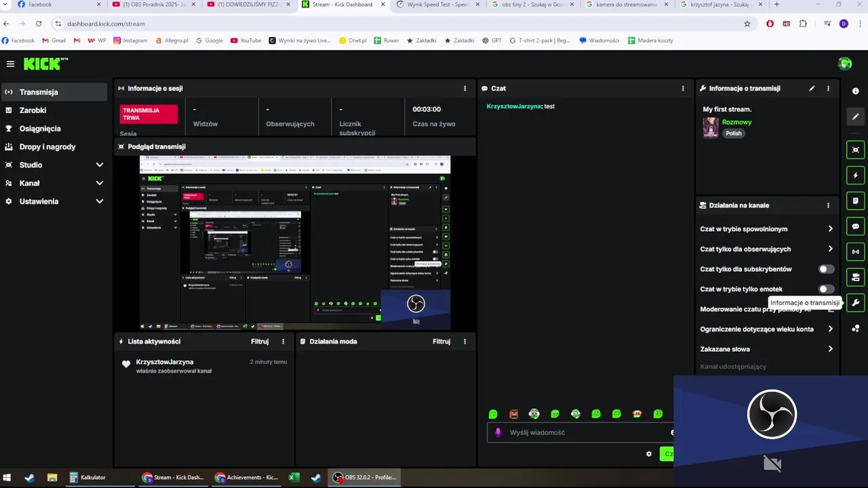Click the broadcast signal icon in right sidebar
Viewport: 868px width, 488px height.
click(x=855, y=252)
